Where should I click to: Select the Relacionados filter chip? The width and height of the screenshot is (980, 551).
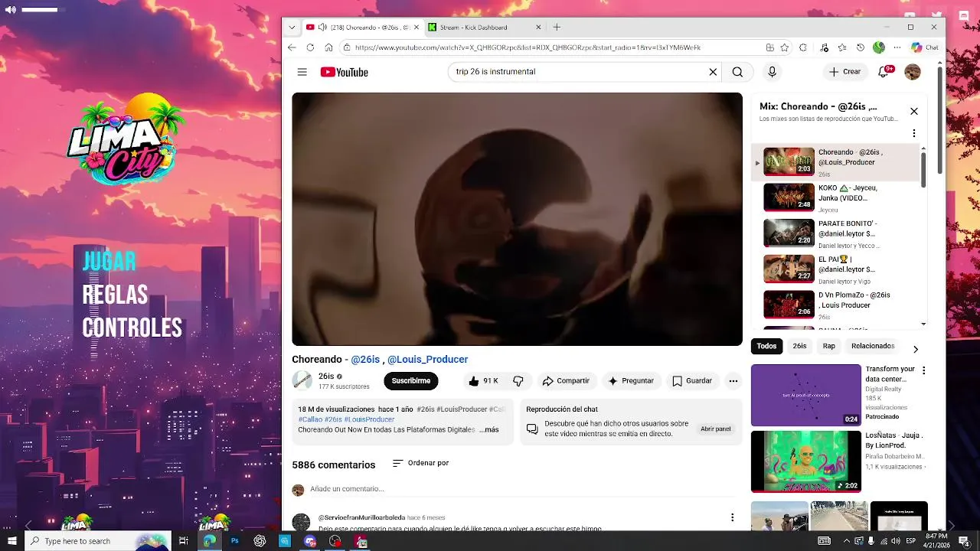click(873, 346)
